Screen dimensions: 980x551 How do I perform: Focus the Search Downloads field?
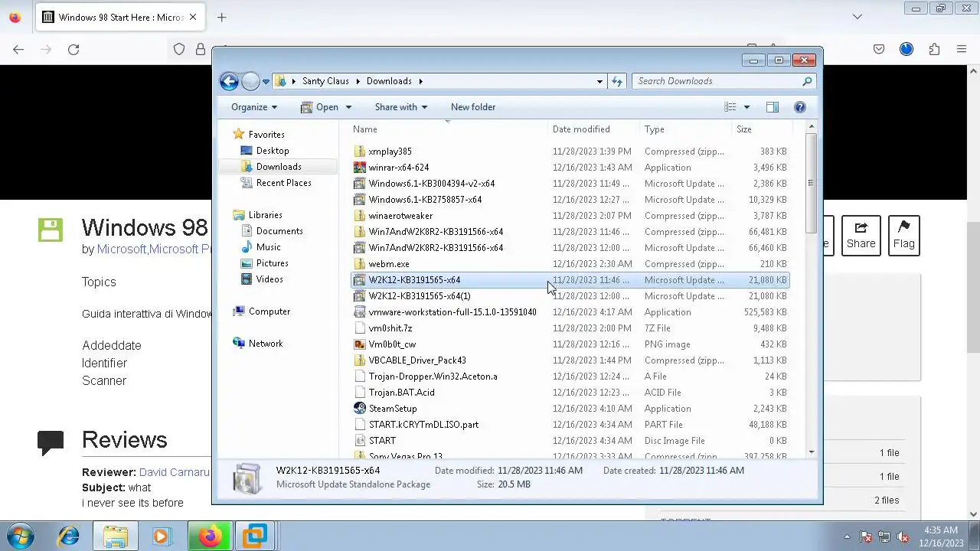[x=723, y=81]
